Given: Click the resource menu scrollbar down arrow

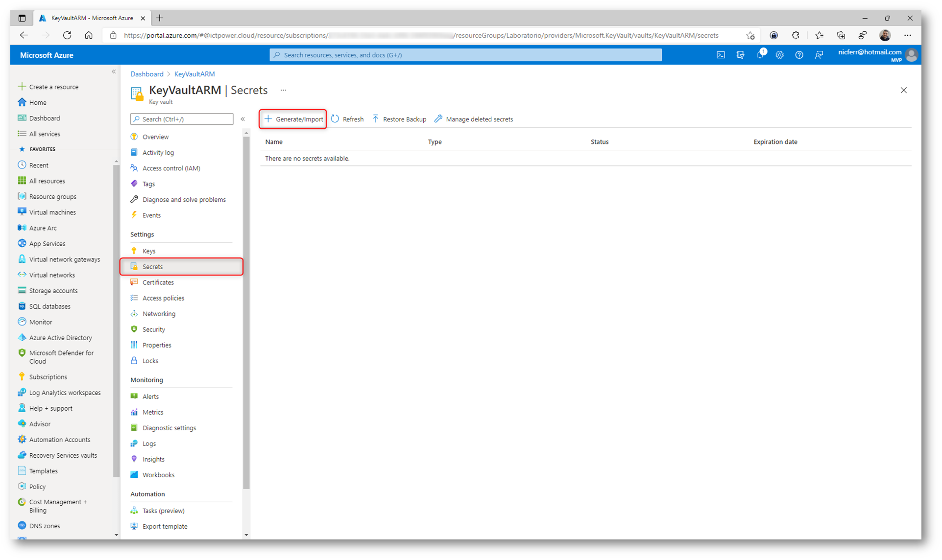Looking at the screenshot, I should (x=246, y=535).
